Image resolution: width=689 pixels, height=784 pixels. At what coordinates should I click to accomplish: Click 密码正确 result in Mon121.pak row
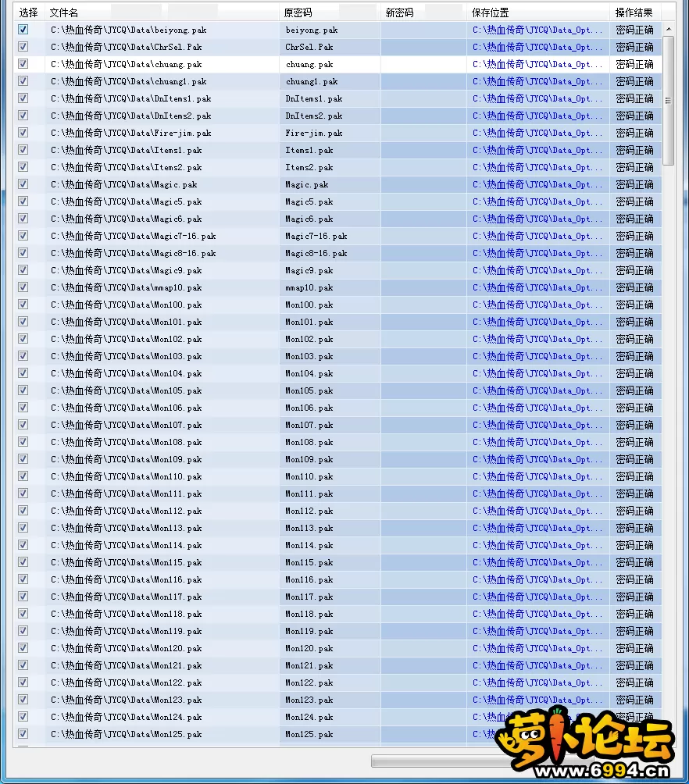coord(634,665)
